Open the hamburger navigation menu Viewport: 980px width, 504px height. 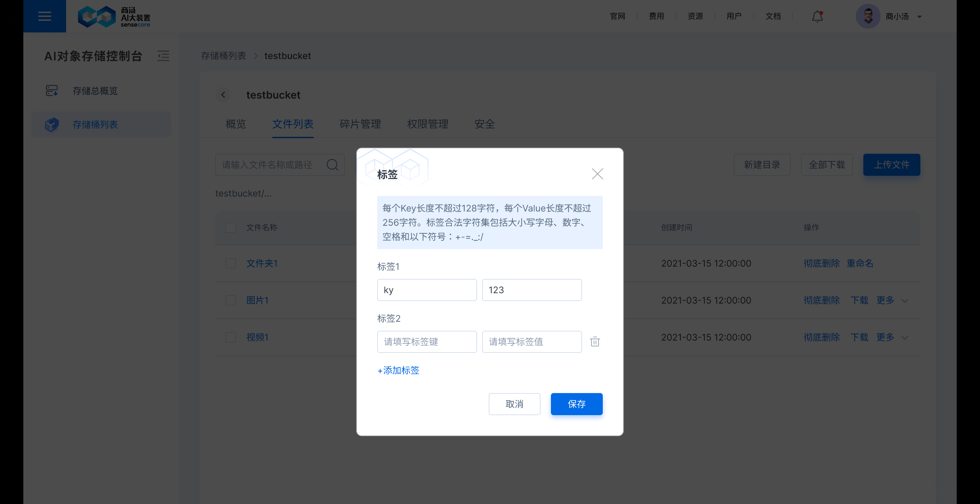pos(44,16)
